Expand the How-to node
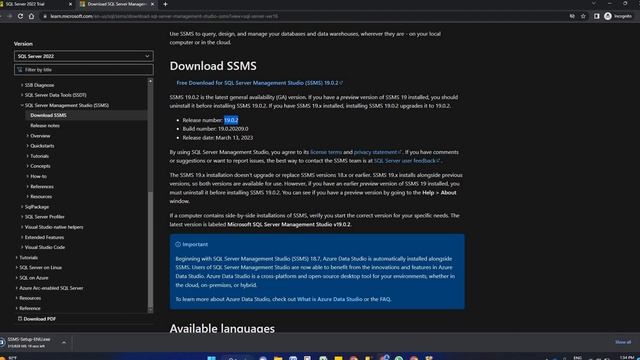Image resolution: width=640 pixels, height=360 pixels. click(28, 176)
